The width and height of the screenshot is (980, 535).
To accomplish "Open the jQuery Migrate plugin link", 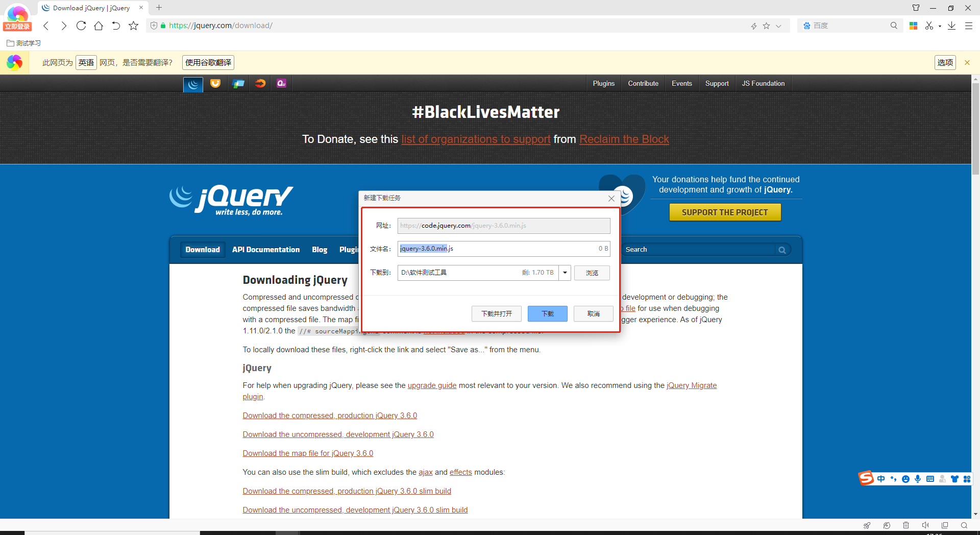I will pos(692,385).
